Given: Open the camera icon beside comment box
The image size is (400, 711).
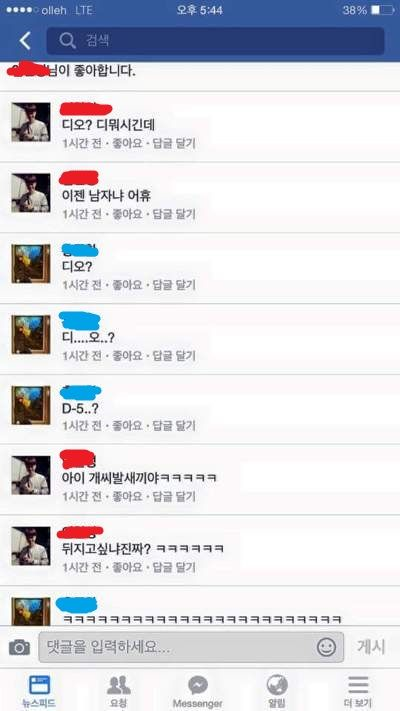Looking at the screenshot, I should click(20, 647).
